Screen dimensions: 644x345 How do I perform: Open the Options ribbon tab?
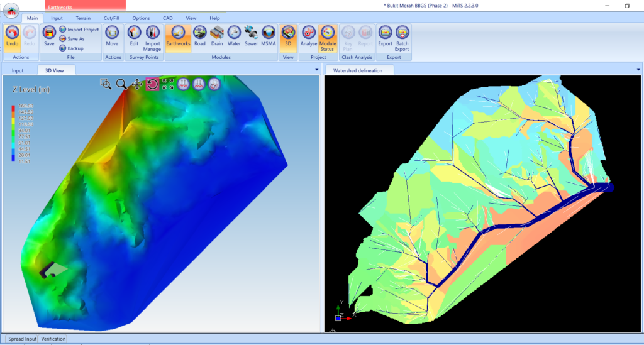[x=141, y=18]
